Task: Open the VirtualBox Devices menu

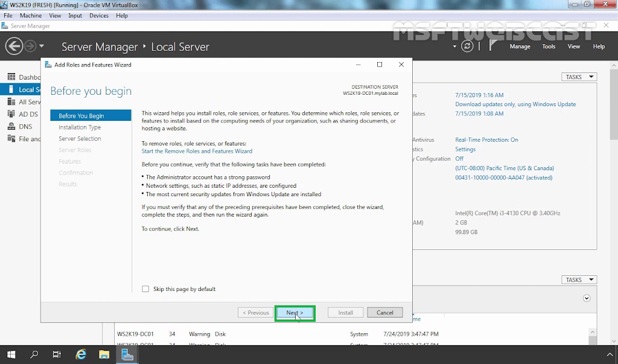Action: (99, 15)
